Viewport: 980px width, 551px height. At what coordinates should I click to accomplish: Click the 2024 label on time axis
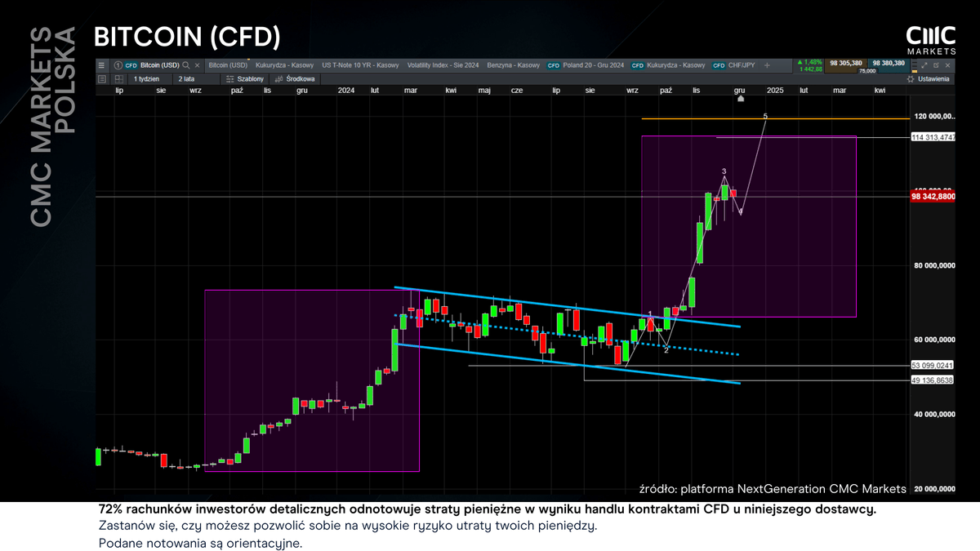[x=346, y=90]
